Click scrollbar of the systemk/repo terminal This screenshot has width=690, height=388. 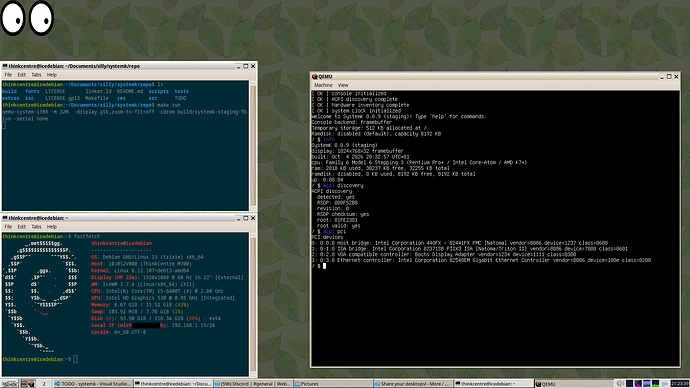pyautogui.click(x=253, y=145)
